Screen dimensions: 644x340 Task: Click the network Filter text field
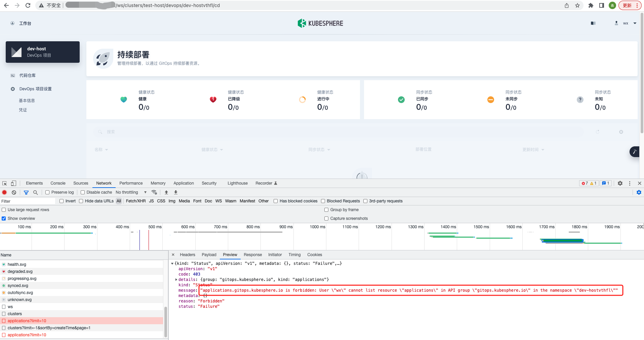tap(28, 201)
